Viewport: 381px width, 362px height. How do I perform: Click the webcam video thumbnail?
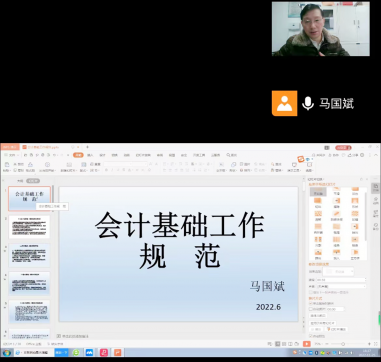click(321, 29)
